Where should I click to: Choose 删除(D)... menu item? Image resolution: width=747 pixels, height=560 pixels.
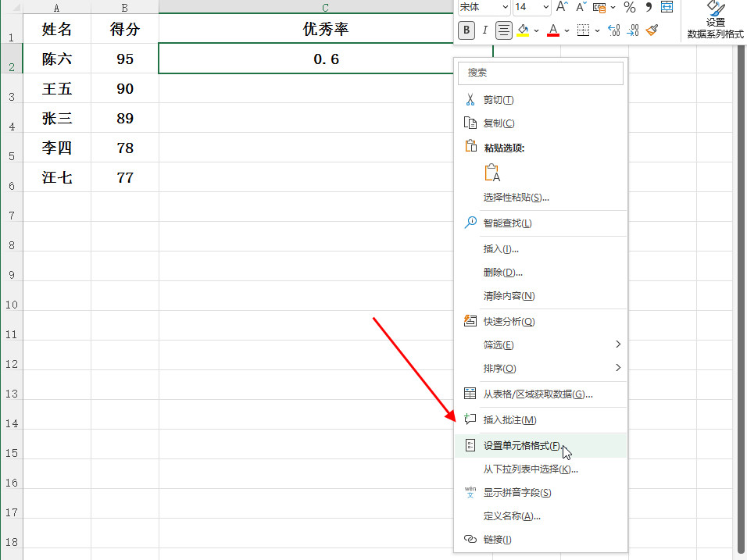540,273
